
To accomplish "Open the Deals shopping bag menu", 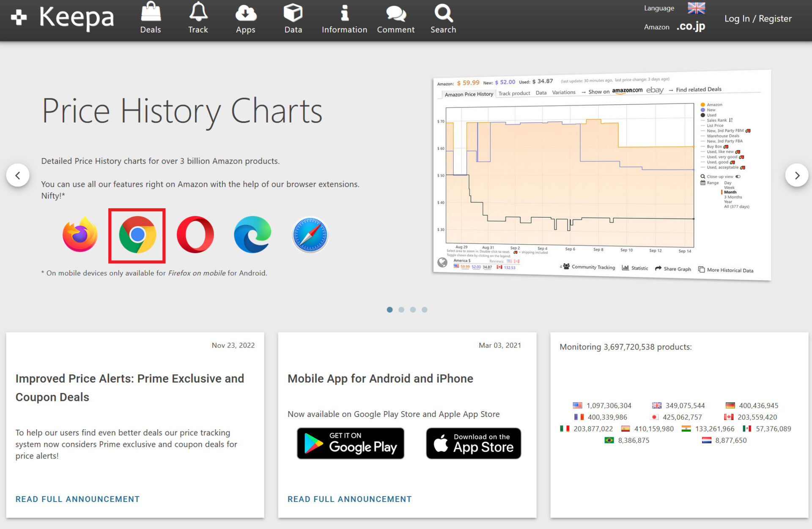I will (x=151, y=18).
